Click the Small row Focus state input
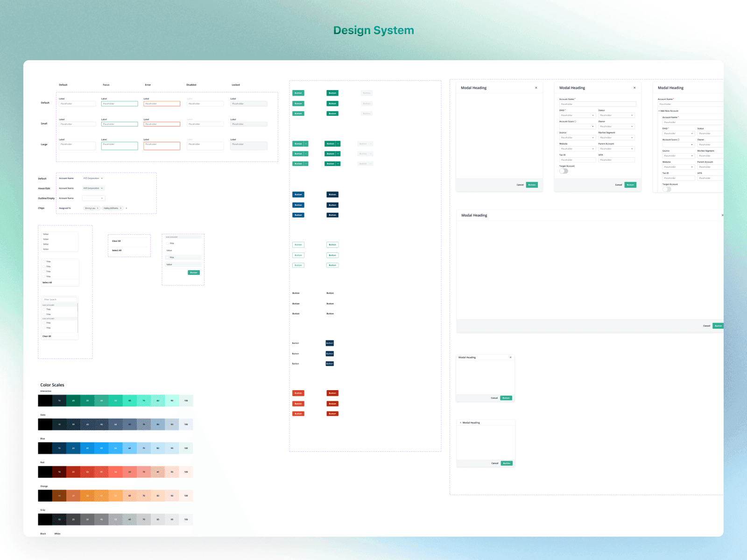The width and height of the screenshot is (747, 560). pyautogui.click(x=120, y=124)
